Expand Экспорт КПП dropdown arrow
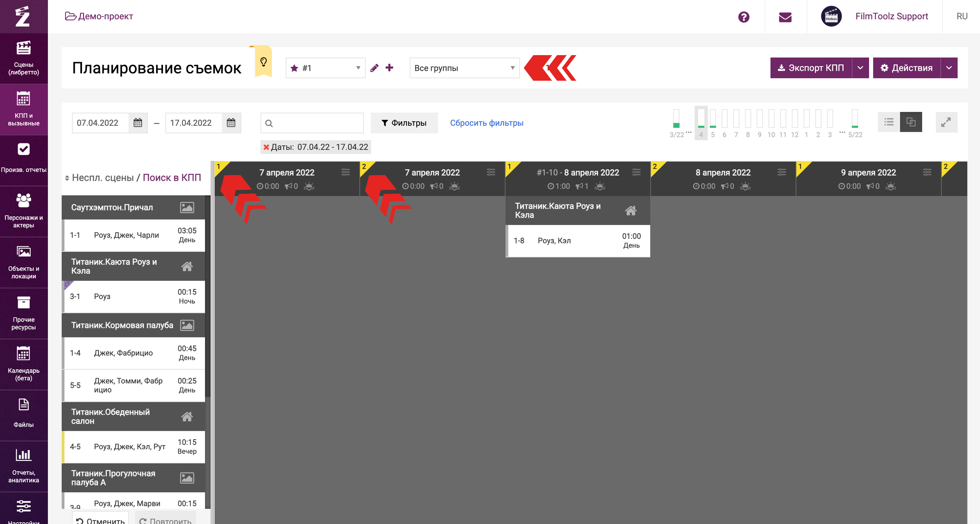Screen dimensions: 980x524 [x=860, y=68]
